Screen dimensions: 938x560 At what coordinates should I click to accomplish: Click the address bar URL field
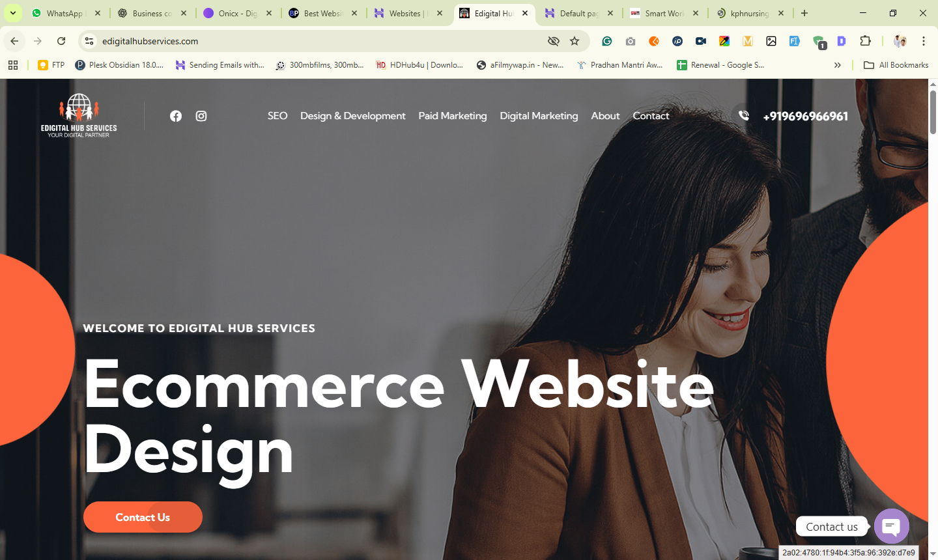(319, 41)
